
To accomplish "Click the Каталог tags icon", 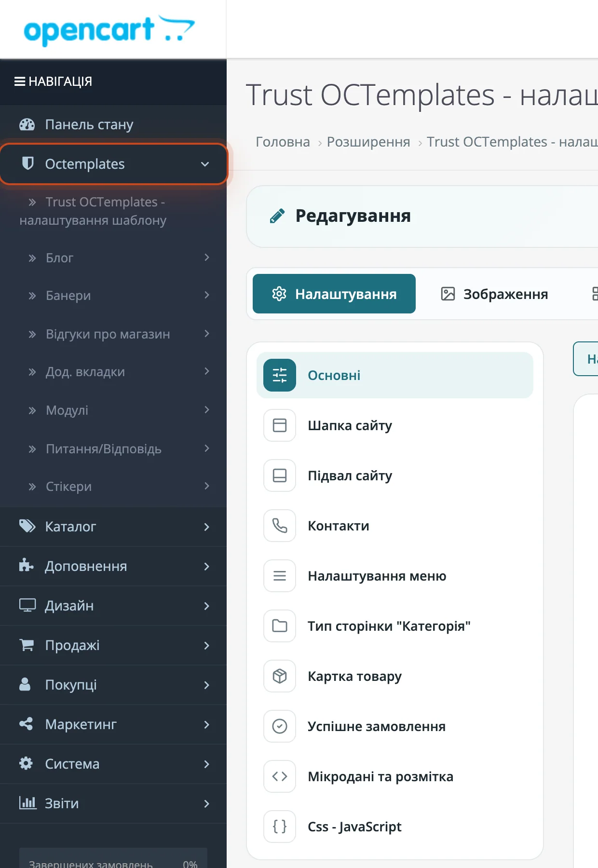I will (x=27, y=526).
